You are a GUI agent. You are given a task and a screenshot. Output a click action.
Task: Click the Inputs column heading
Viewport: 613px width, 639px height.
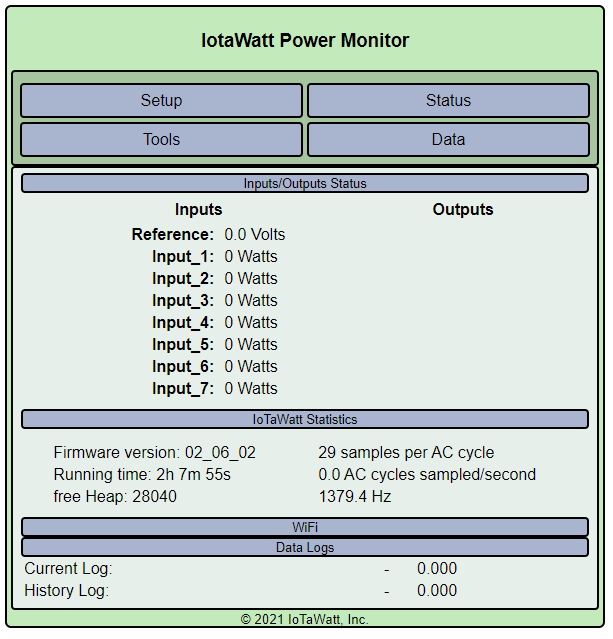click(x=198, y=209)
